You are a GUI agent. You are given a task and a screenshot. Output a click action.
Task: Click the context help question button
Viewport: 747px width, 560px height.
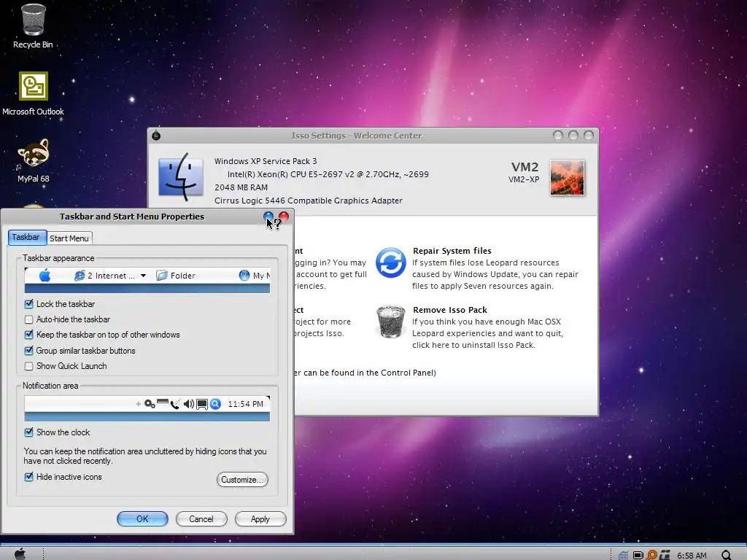[268, 217]
